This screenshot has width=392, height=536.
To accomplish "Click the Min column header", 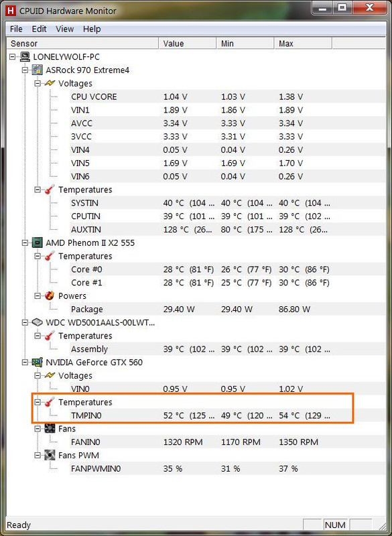I will click(x=245, y=44).
